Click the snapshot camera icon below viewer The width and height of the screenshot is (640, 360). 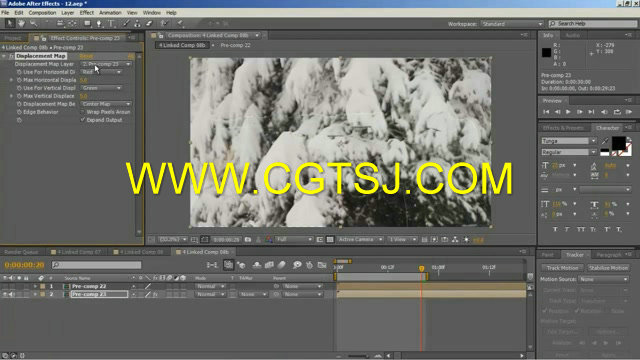(x=248, y=240)
